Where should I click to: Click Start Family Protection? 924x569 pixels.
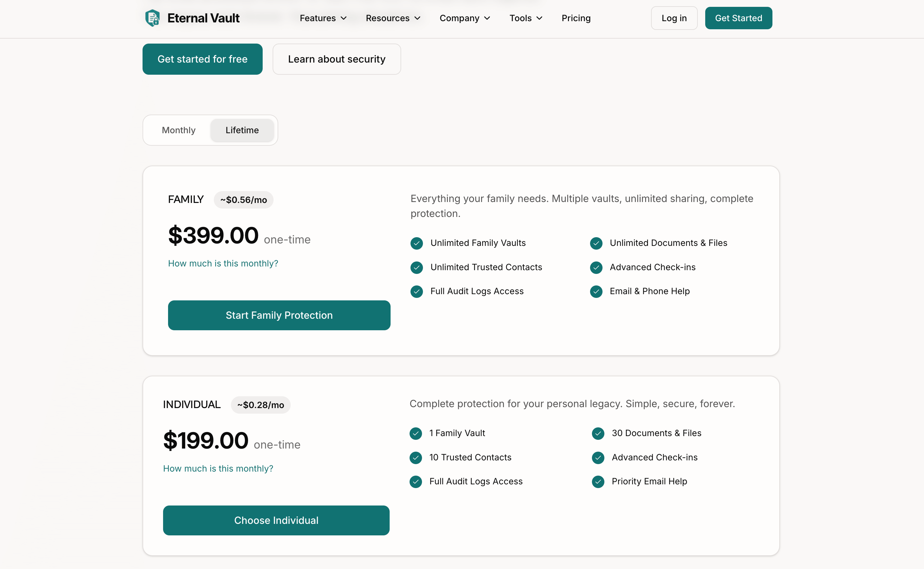(x=279, y=315)
